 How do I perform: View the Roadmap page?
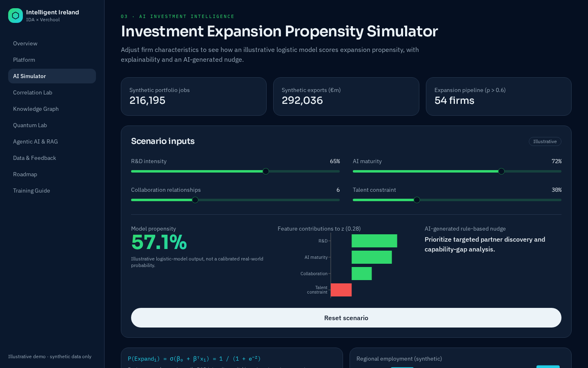tap(52, 174)
